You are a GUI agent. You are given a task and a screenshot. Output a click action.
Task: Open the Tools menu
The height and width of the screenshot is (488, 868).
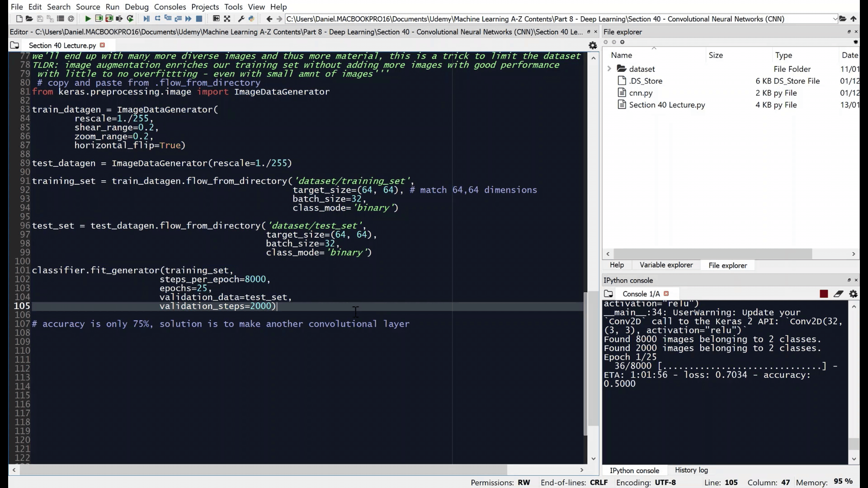(x=233, y=7)
